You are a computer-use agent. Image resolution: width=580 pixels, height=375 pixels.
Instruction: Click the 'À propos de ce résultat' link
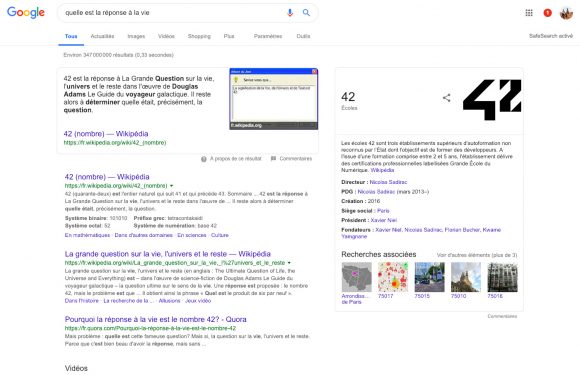tap(236, 159)
